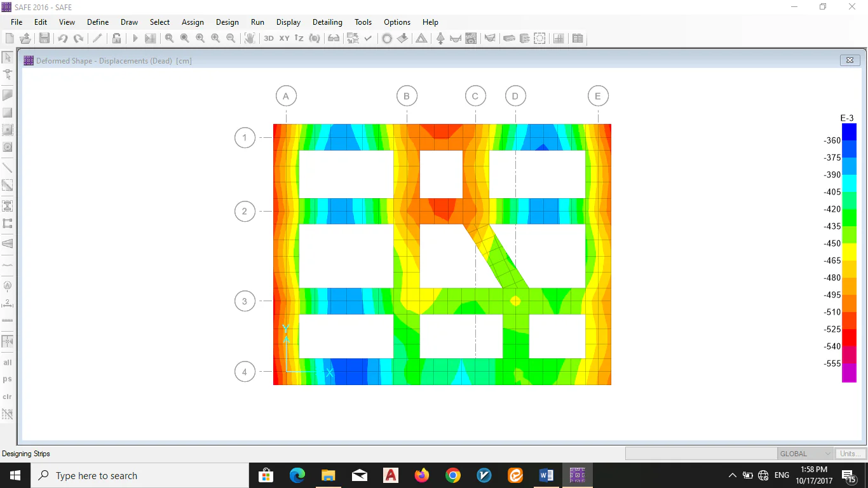Click the 'all' select-all button
This screenshot has width=868, height=488.
[x=8, y=363]
